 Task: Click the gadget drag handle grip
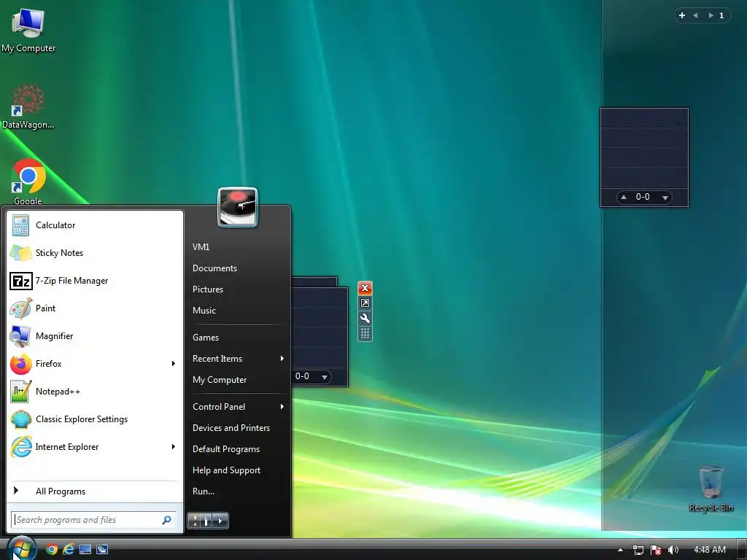tap(365, 333)
